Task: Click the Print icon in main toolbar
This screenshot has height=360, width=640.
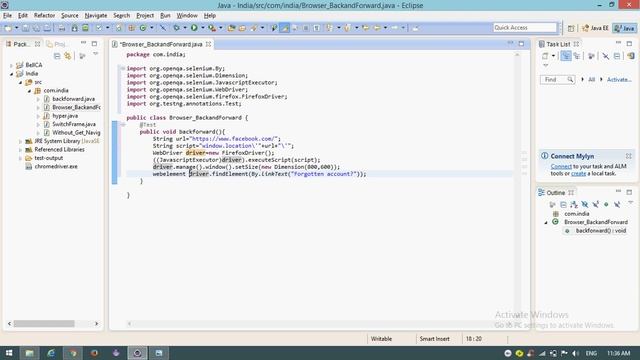Action: [61, 28]
